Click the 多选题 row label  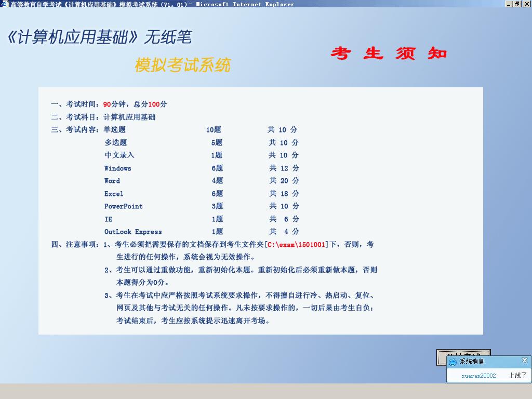pyautogui.click(x=116, y=142)
